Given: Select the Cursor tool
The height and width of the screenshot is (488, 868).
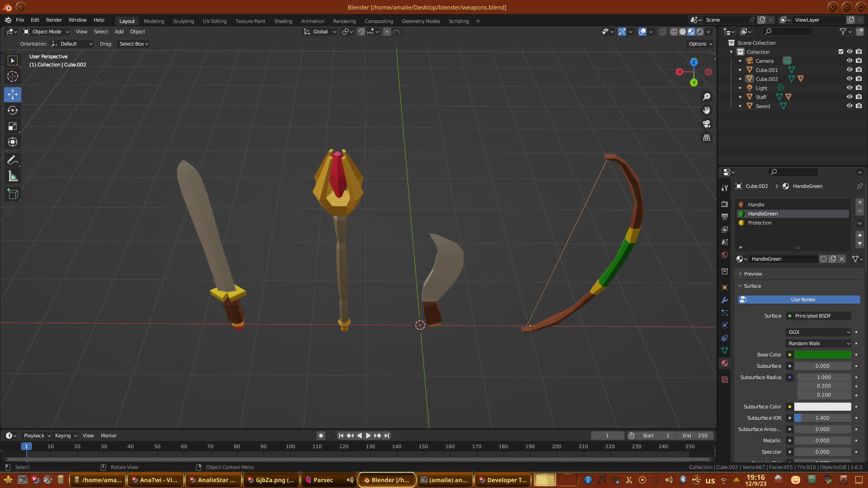Looking at the screenshot, I should pos(13,76).
